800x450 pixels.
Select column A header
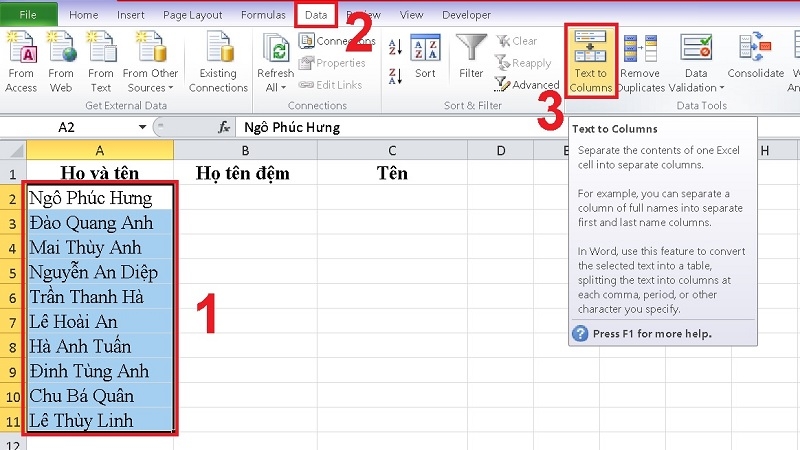pyautogui.click(x=100, y=151)
